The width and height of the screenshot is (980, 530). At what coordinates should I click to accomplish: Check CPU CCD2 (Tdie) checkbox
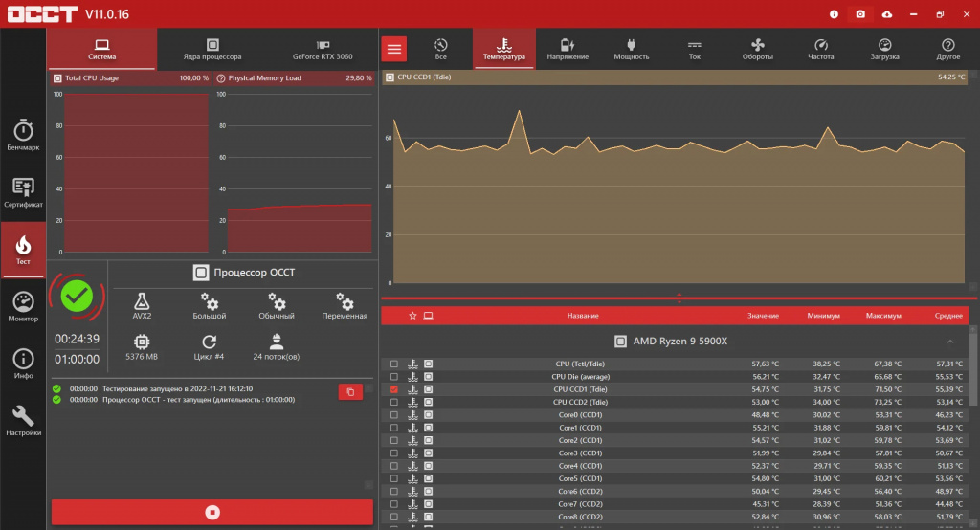click(393, 402)
